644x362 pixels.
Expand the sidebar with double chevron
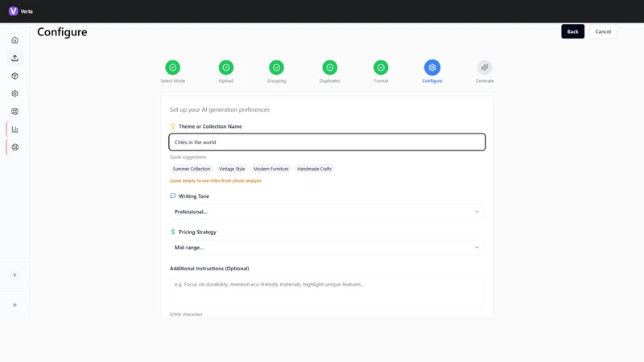14,305
